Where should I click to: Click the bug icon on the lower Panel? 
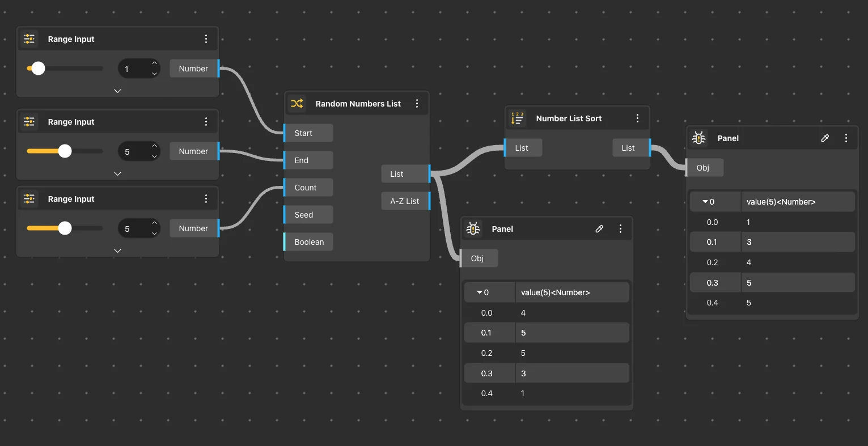pyautogui.click(x=473, y=229)
